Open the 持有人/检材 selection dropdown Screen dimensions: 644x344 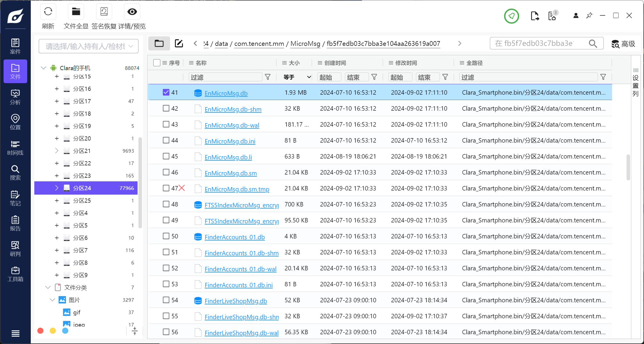coord(88,46)
